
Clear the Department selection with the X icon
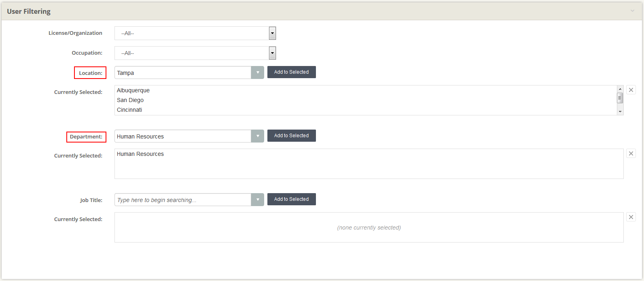pos(631,153)
